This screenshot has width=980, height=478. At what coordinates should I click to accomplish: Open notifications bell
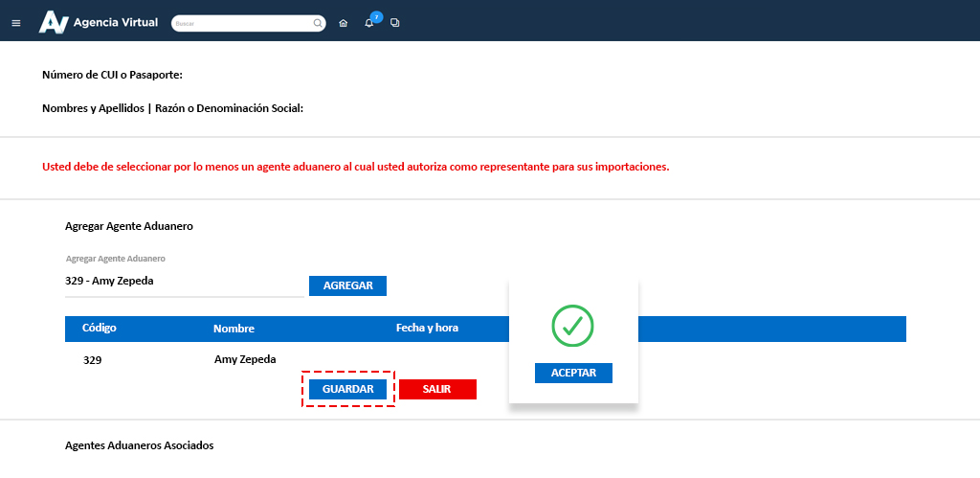coord(369,23)
